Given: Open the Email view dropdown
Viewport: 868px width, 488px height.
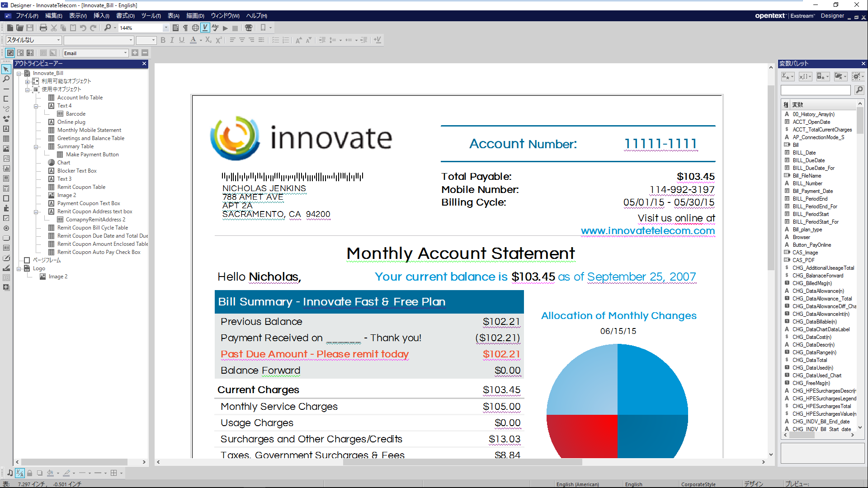Looking at the screenshot, I should coord(125,53).
